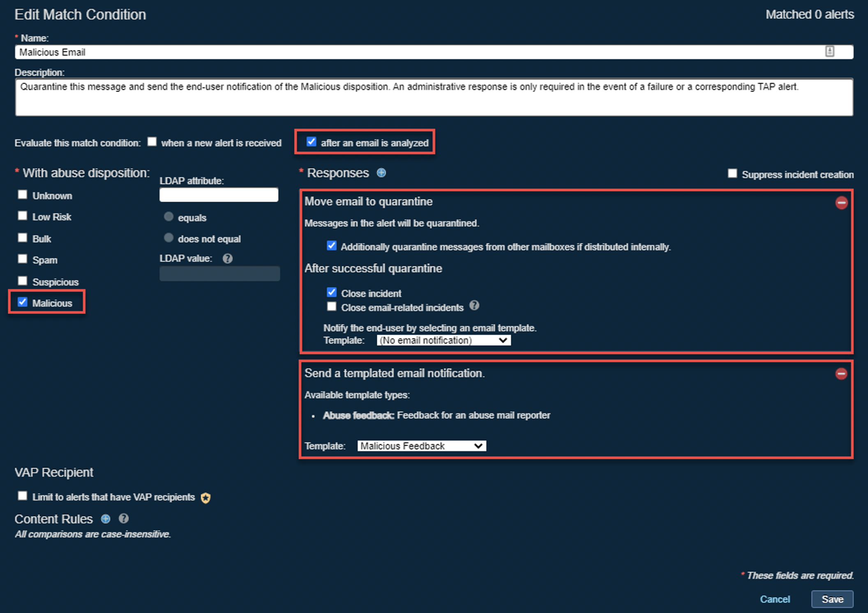Image resolution: width=868 pixels, height=613 pixels.
Task: Click the VAP recipients shield icon
Action: (205, 498)
